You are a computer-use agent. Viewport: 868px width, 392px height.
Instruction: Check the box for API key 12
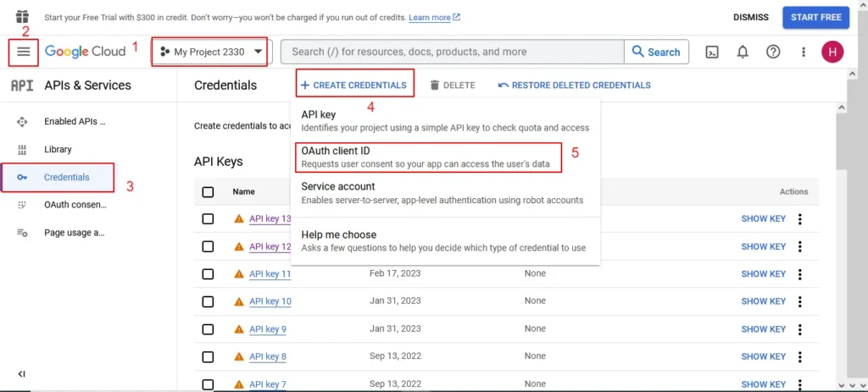point(209,246)
